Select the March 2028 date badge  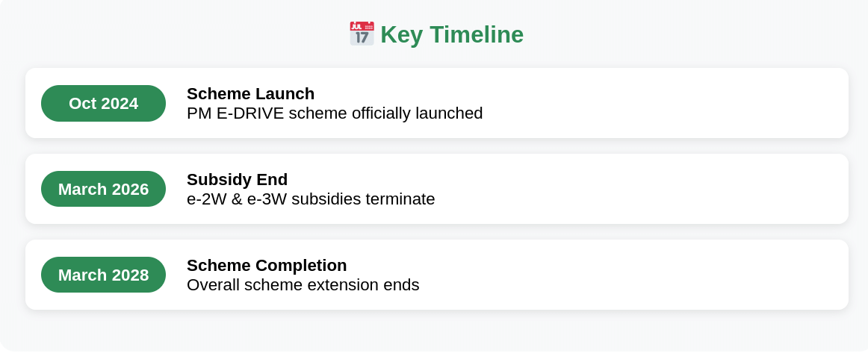tap(104, 275)
